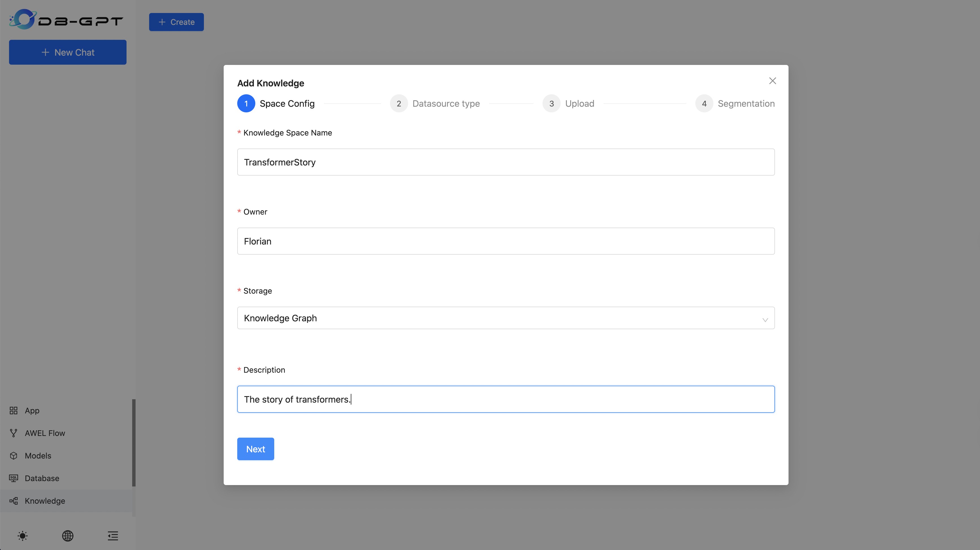
Task: Click the Create button
Action: (x=176, y=22)
